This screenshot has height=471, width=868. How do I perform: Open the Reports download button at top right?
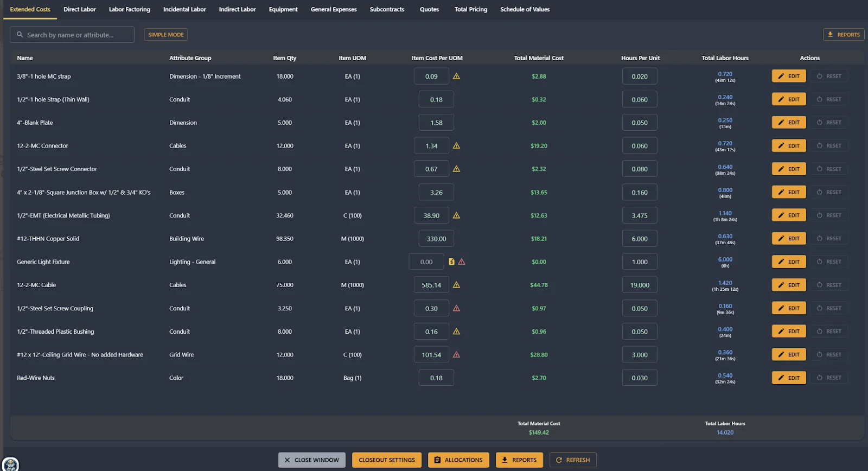click(x=843, y=35)
